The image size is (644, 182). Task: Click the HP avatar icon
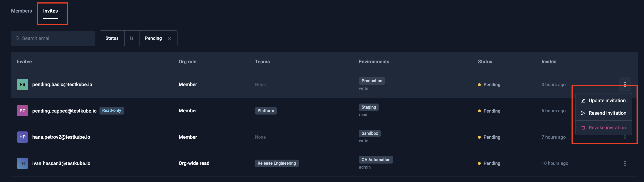pos(22,137)
